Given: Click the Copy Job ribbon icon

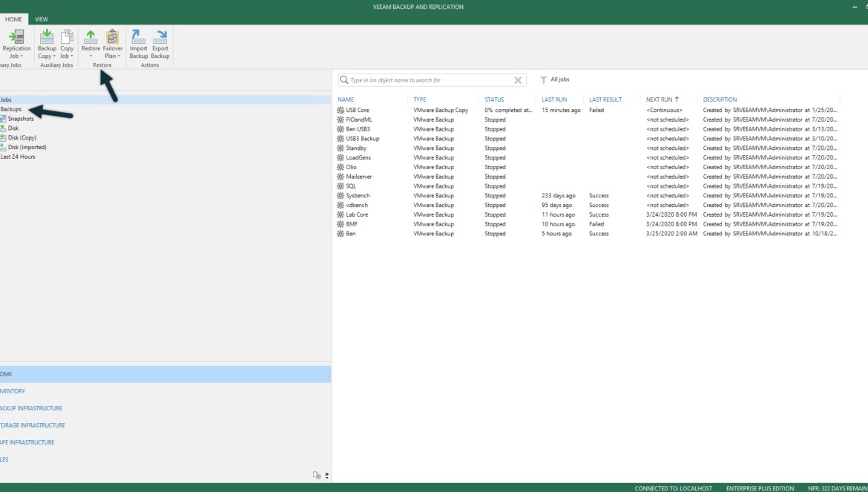Looking at the screenshot, I should [x=67, y=36].
